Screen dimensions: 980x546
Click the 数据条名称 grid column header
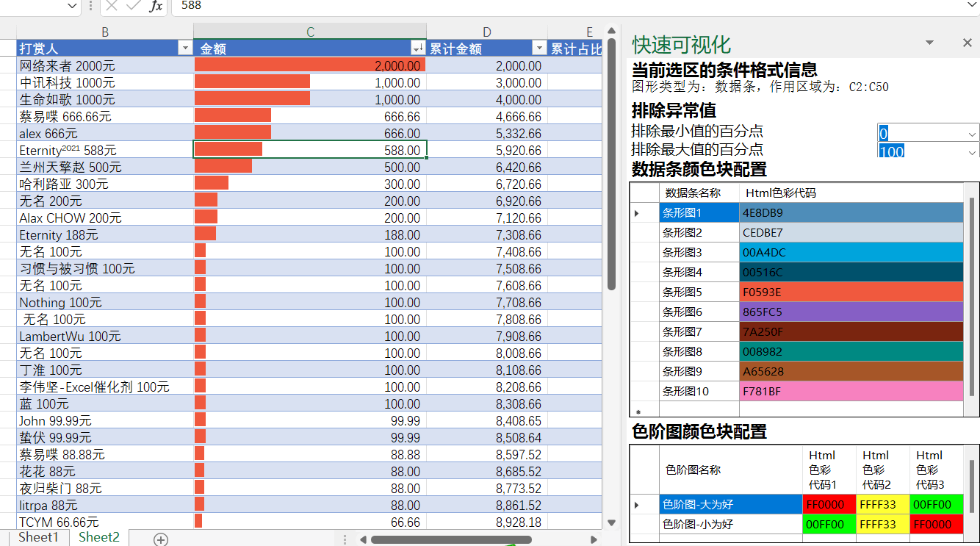699,193
